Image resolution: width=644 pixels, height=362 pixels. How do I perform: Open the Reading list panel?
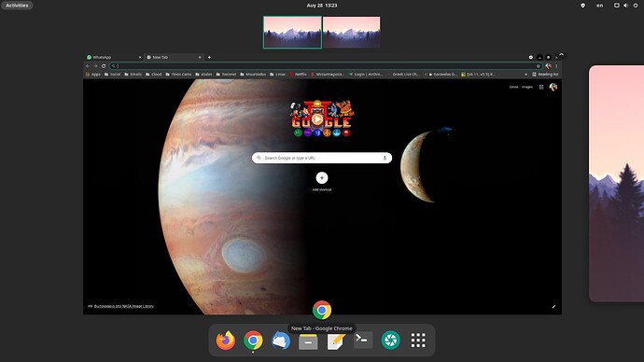545,75
